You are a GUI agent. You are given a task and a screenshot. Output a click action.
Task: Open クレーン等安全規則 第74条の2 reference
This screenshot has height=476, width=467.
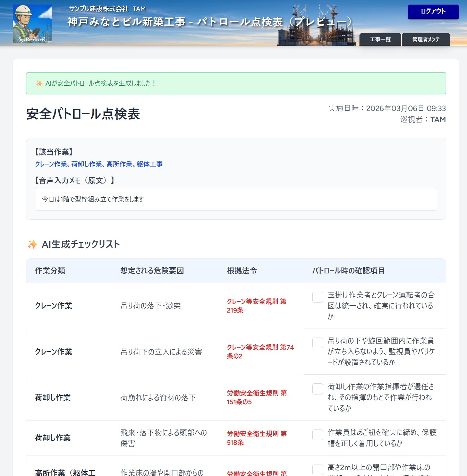point(260,351)
